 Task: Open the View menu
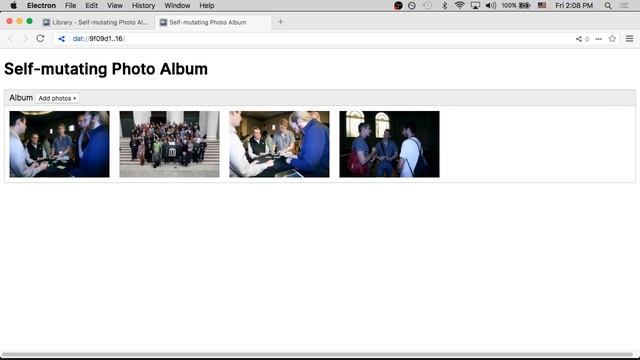pos(115,5)
